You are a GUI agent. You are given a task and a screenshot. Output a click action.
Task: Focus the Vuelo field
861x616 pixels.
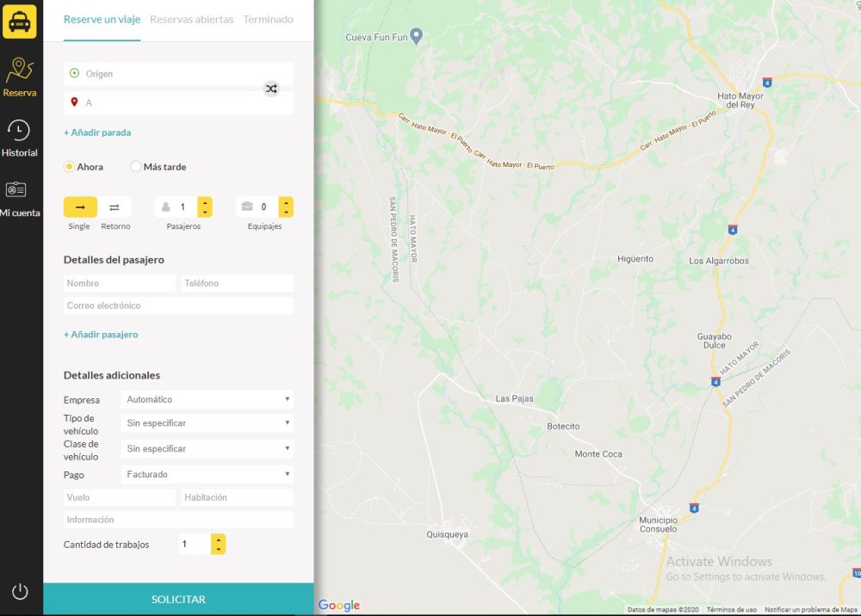pos(119,497)
